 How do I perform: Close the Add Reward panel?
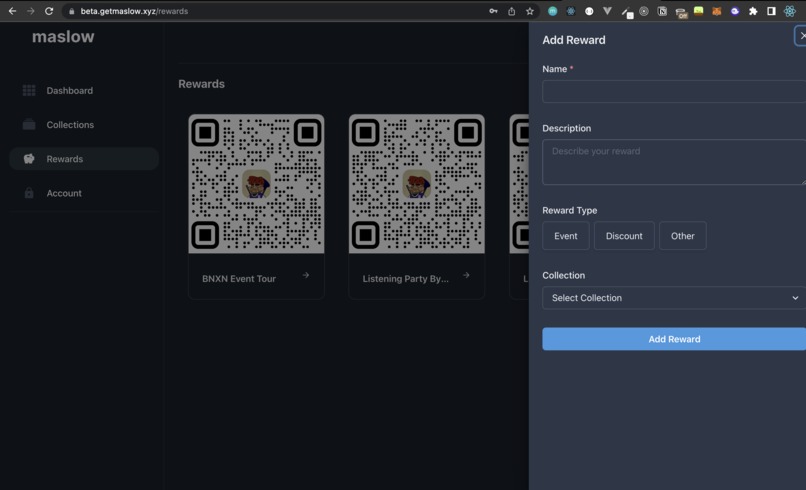(x=802, y=35)
